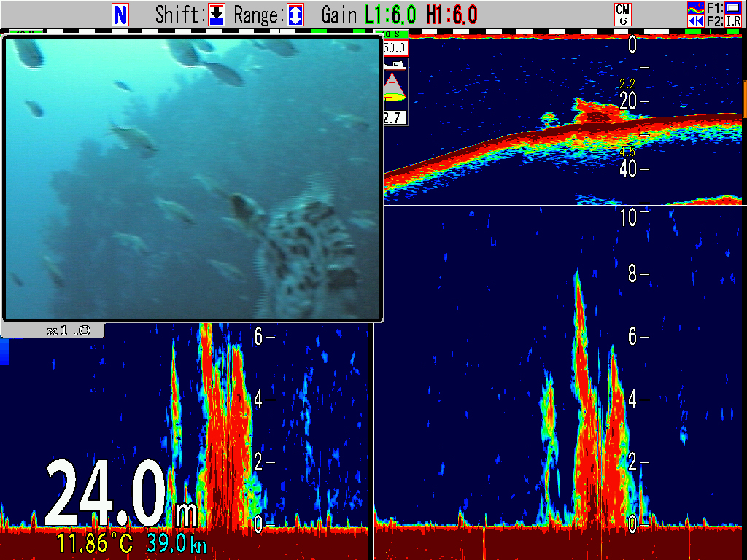747x560 pixels.
Task: Select the CM 6 color mode icon
Action: 623,15
